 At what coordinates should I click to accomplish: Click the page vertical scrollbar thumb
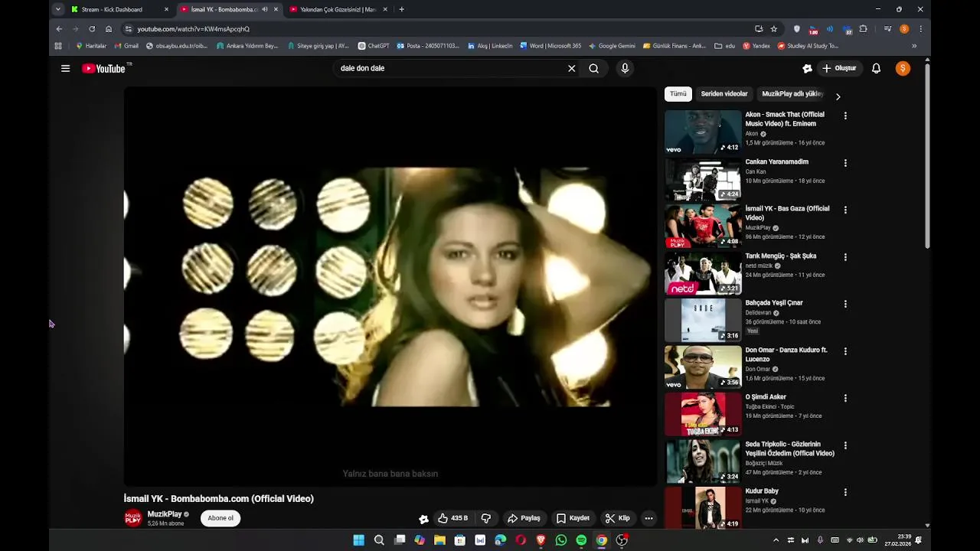927,157
